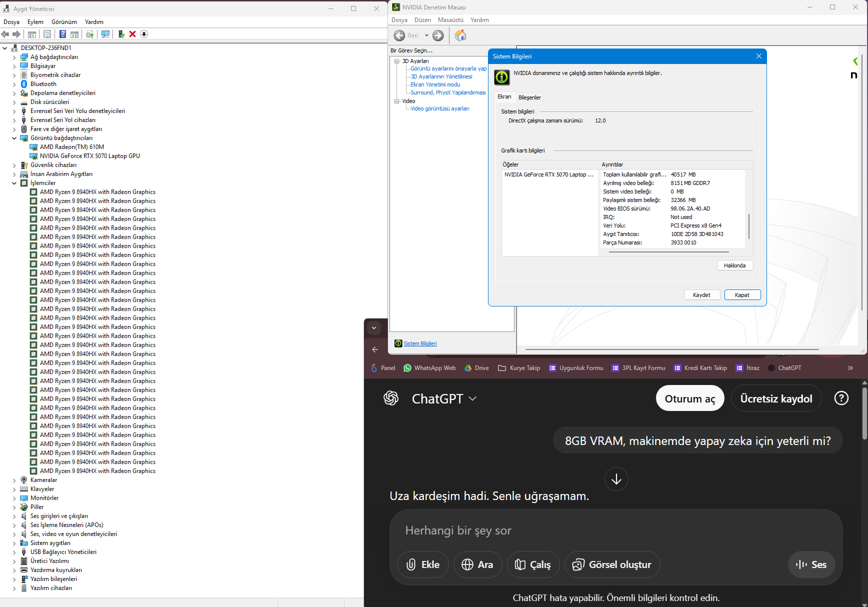This screenshot has width=868, height=607.
Task: Open the ChatGPT model dropdown chevron
Action: point(472,398)
